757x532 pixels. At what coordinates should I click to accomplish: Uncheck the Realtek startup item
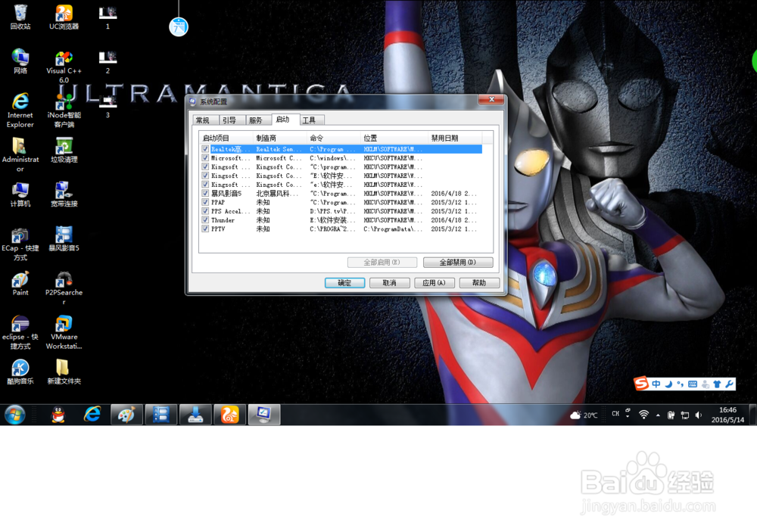pyautogui.click(x=205, y=149)
